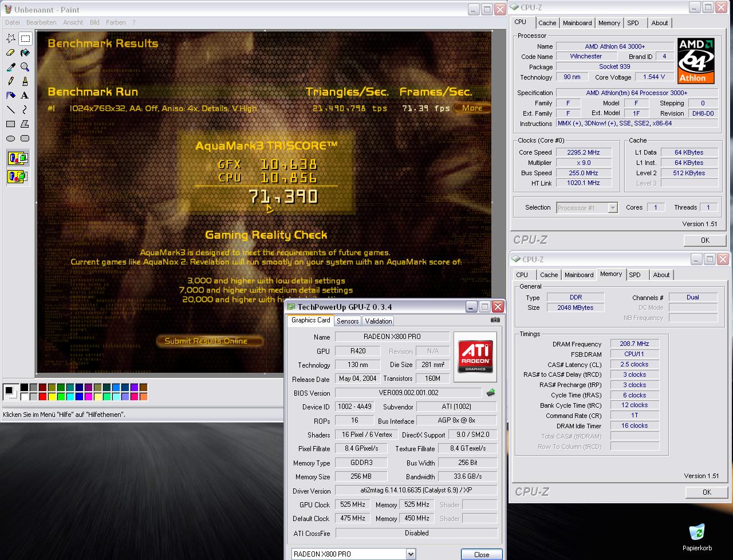Image resolution: width=733 pixels, height=560 pixels.
Task: Click OK in the lower CPU-Z Memory window
Action: click(x=707, y=492)
